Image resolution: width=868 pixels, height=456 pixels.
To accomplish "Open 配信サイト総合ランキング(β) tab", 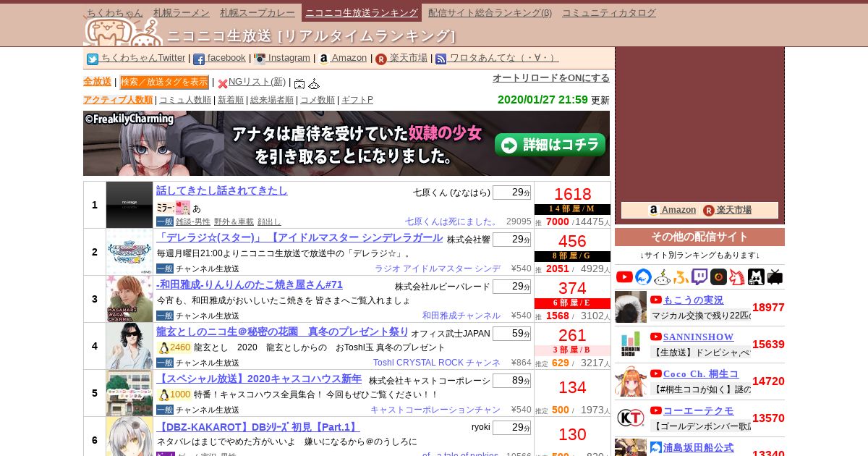I will [x=490, y=12].
